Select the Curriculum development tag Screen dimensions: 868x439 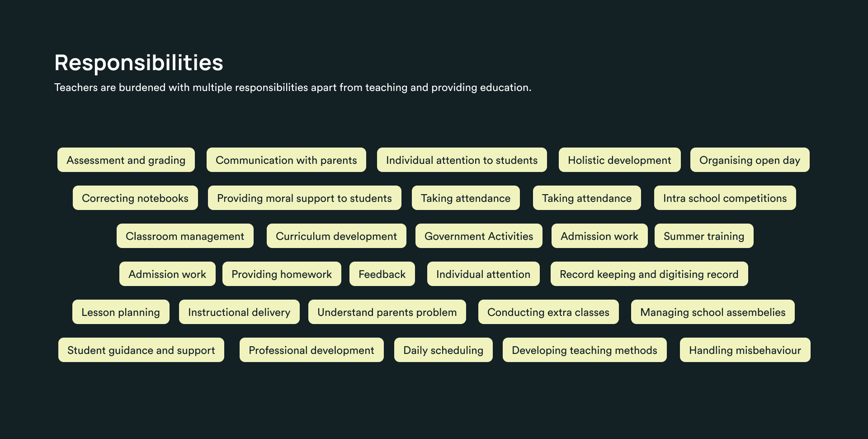(x=336, y=236)
